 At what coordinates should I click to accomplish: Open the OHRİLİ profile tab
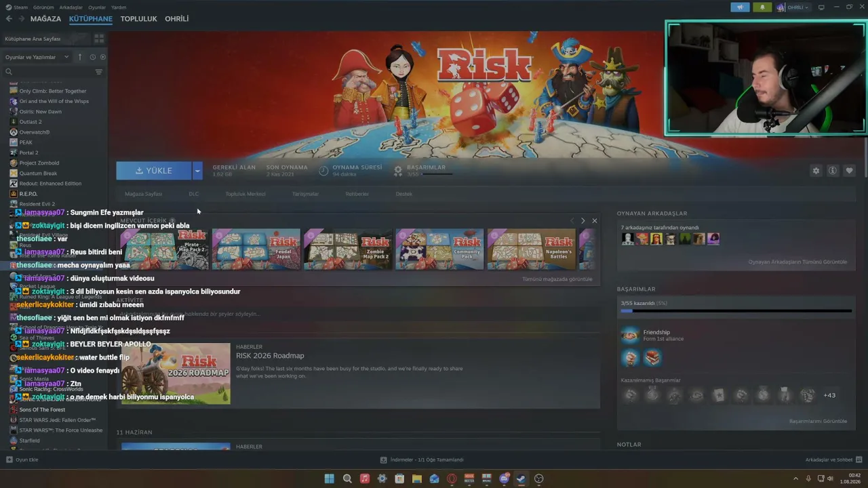(x=177, y=19)
